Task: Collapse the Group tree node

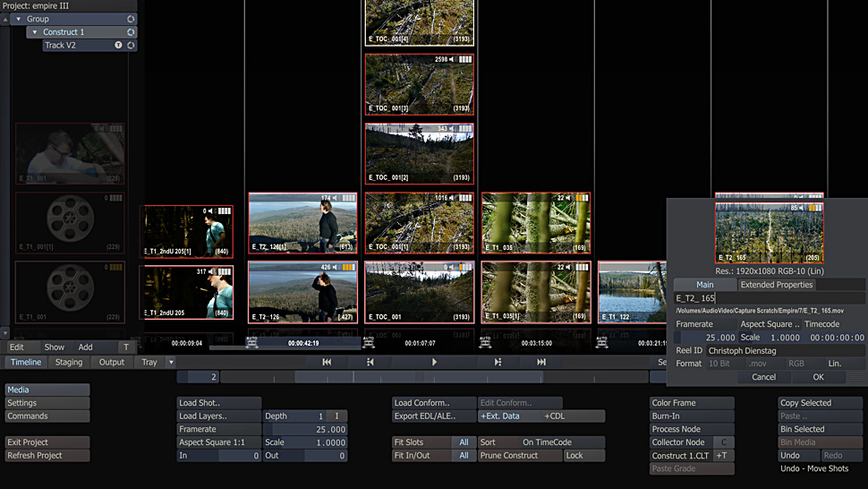Action: pyautogui.click(x=18, y=19)
